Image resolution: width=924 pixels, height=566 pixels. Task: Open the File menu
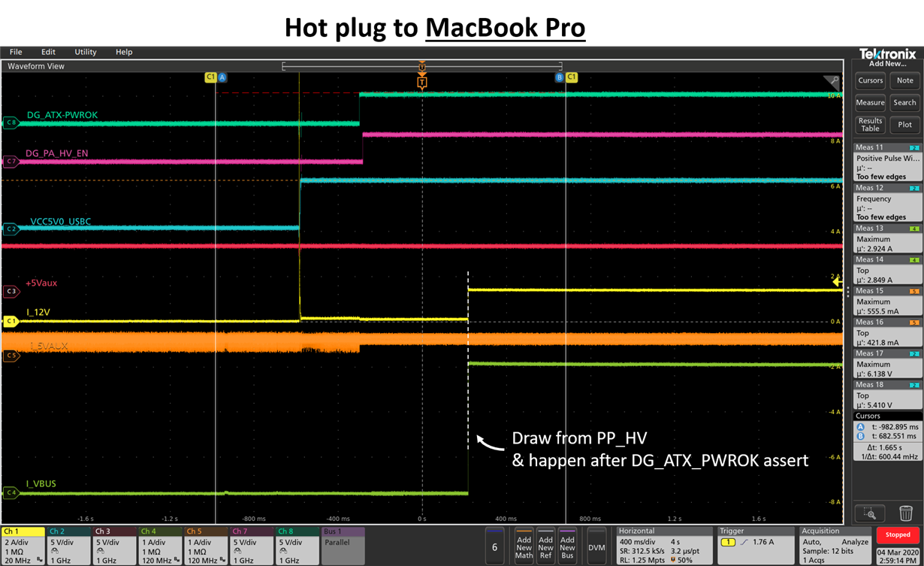15,52
